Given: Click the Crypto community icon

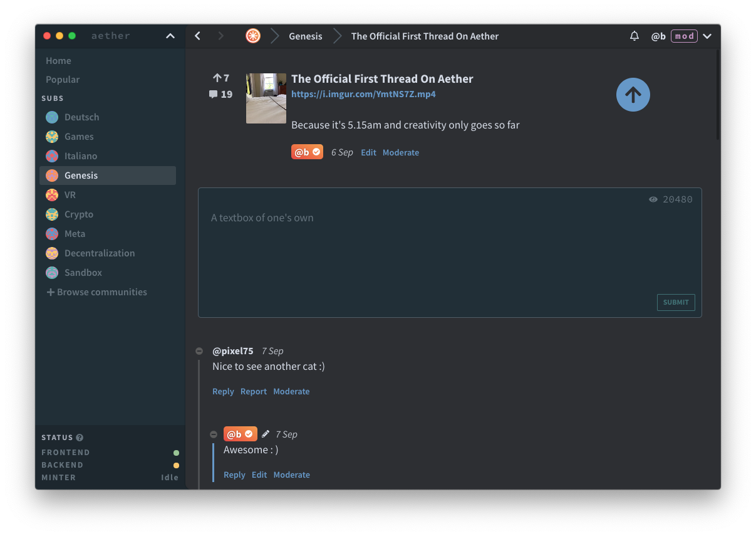Looking at the screenshot, I should pyautogui.click(x=52, y=214).
